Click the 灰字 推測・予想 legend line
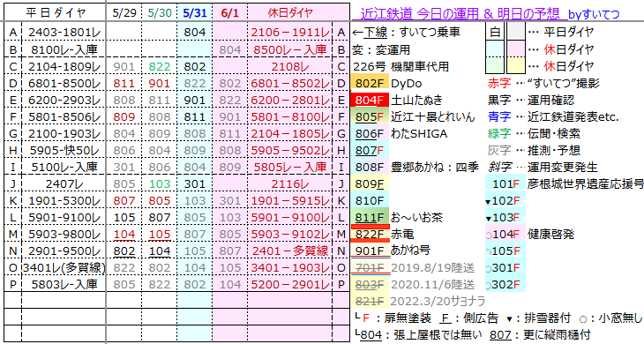 point(534,150)
